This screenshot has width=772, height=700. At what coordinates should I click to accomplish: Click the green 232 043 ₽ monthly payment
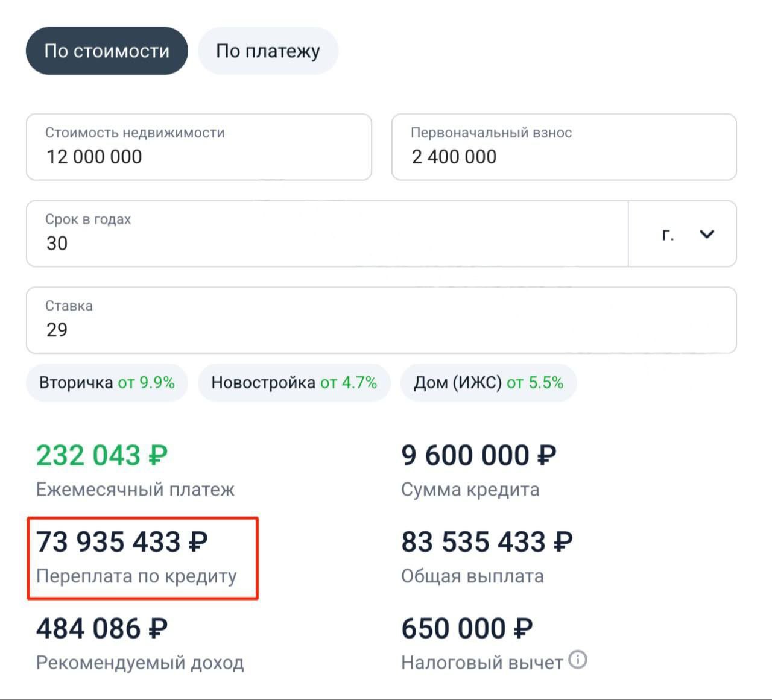pyautogui.click(x=102, y=455)
